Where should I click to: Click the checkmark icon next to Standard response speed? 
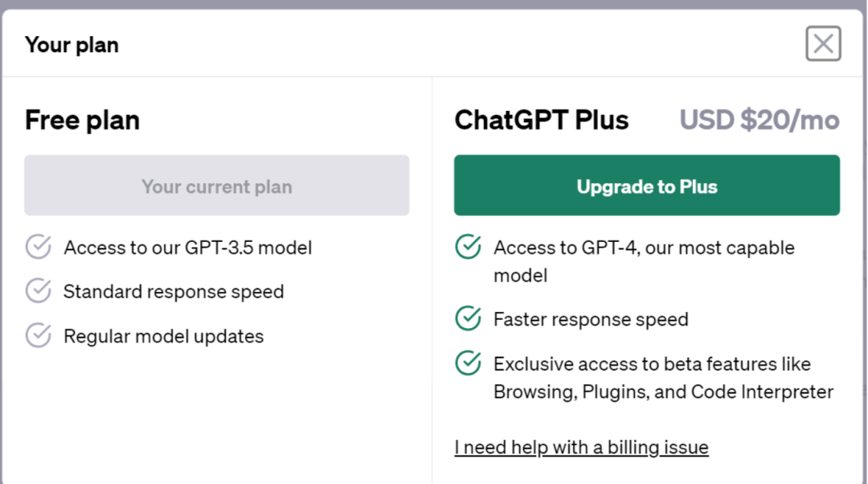click(x=38, y=291)
